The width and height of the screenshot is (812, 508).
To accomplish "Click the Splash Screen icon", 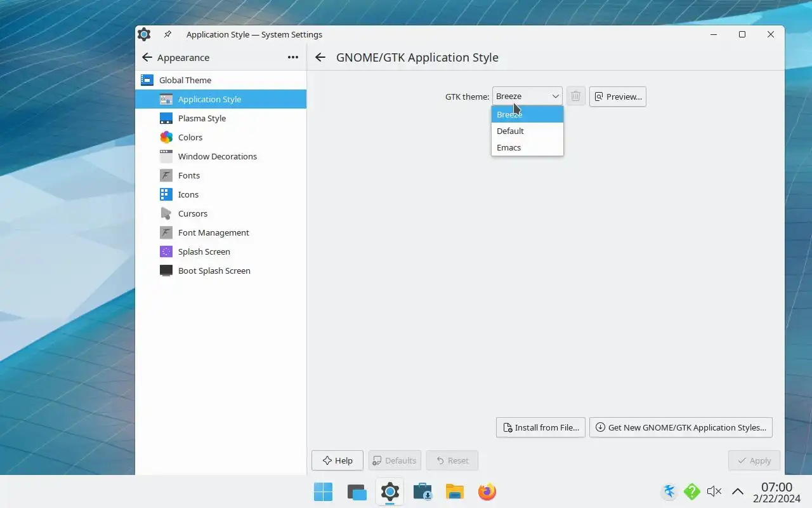I will coord(166,251).
